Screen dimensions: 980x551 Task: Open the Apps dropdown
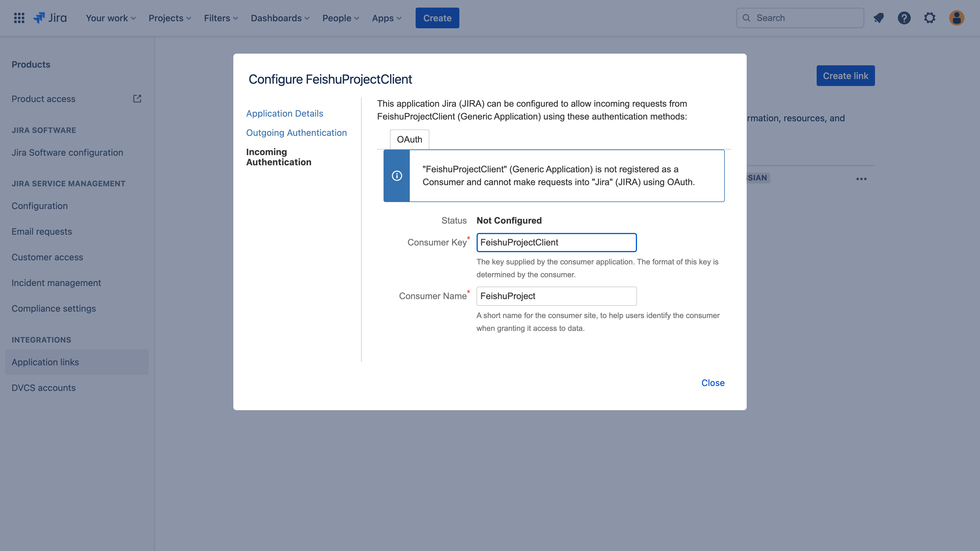click(386, 18)
